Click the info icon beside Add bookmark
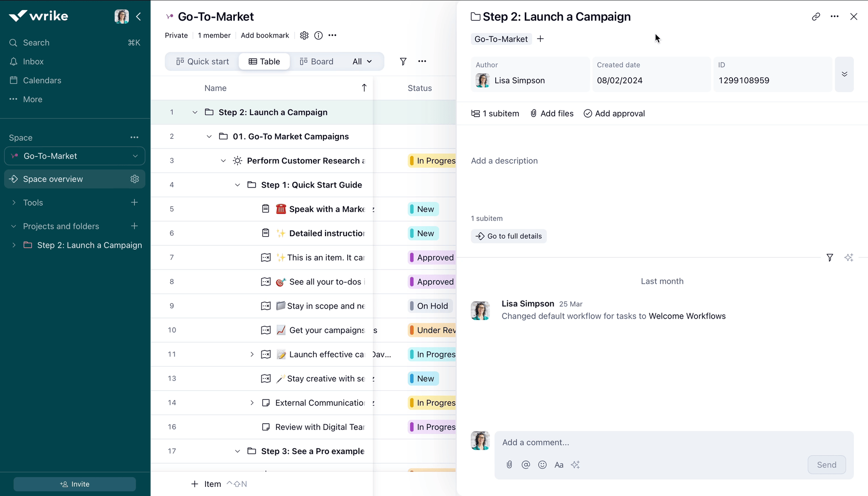The width and height of the screenshot is (868, 496). click(x=318, y=35)
